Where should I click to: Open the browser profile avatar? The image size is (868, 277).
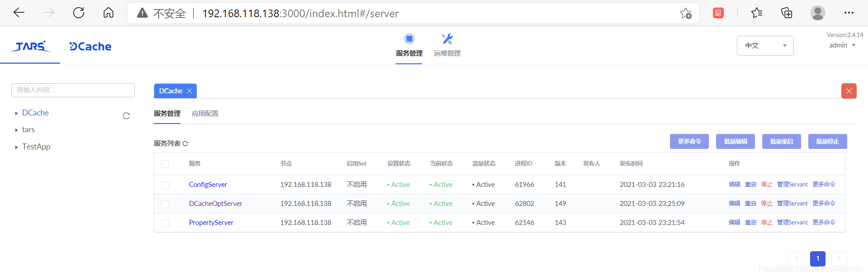click(x=817, y=13)
